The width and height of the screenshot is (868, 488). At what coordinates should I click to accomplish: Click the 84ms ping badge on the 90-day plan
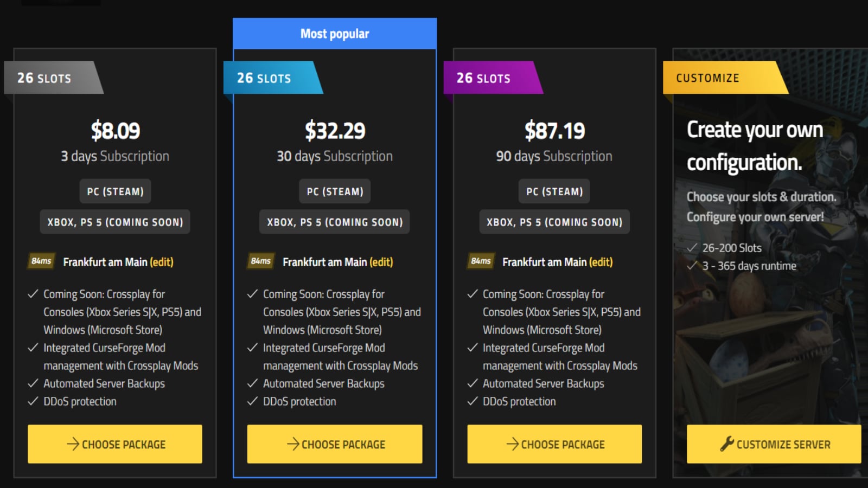pos(480,261)
